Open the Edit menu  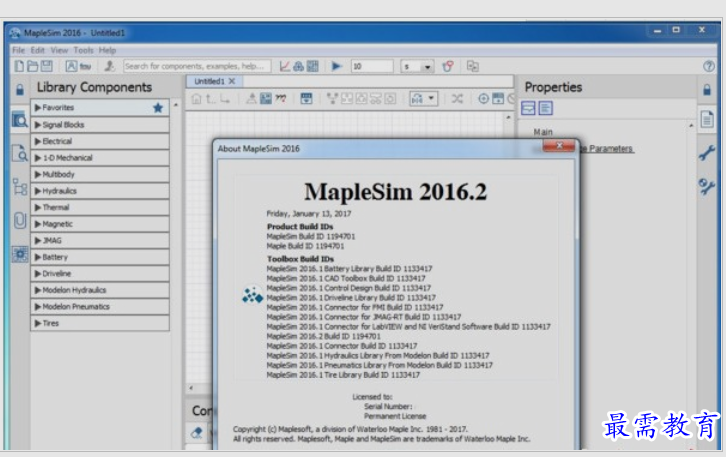38,50
